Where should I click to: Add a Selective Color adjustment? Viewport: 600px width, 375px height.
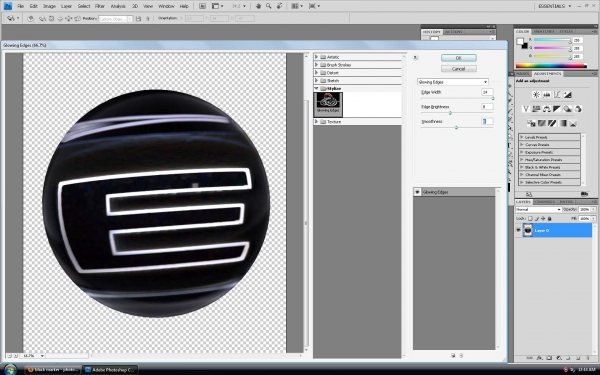[x=573, y=123]
